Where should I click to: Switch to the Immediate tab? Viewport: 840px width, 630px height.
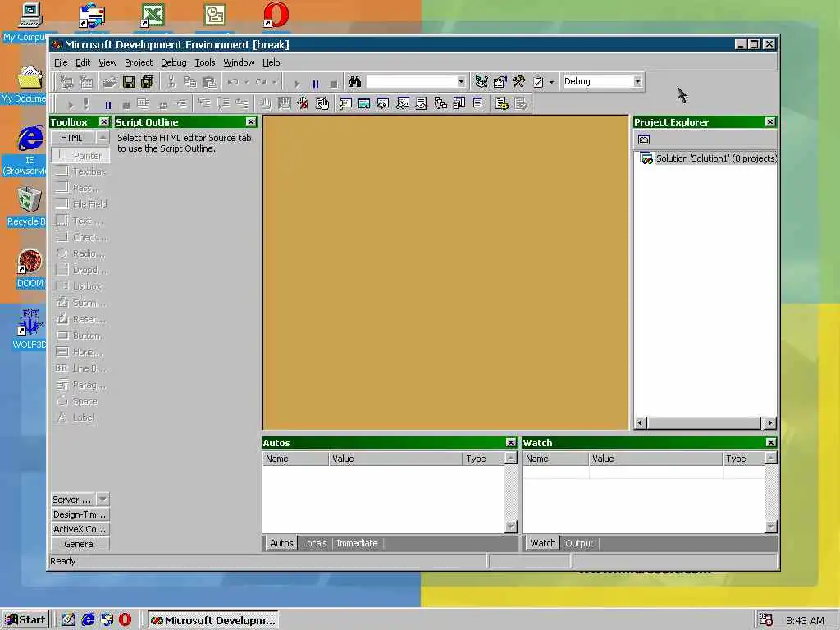[x=357, y=543]
